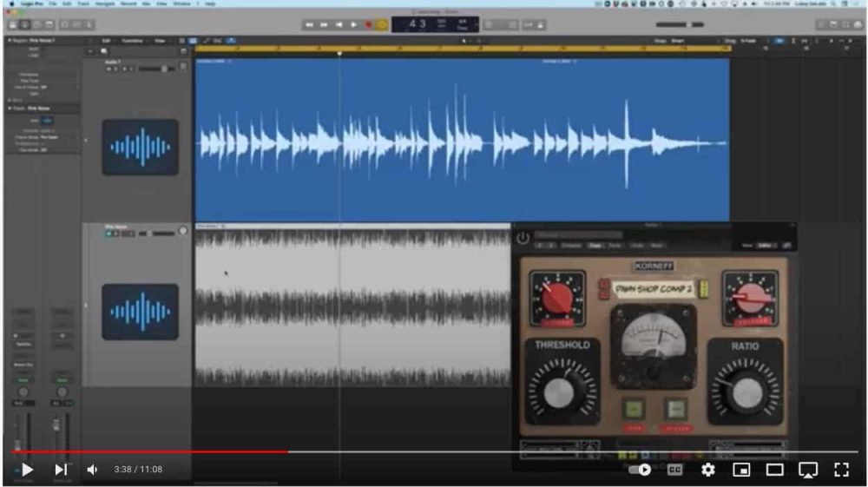This screenshot has width=868, height=487.
Task: Select the gray Pink Noise region
Action: point(352,305)
